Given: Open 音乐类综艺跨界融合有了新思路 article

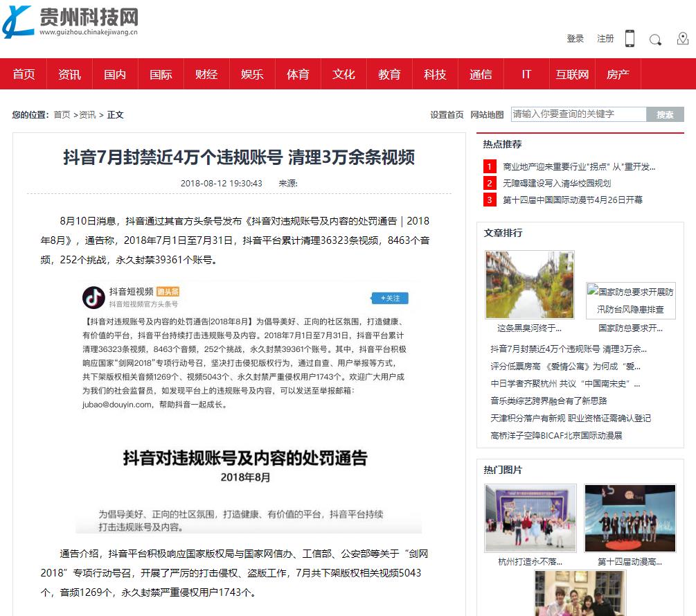Looking at the screenshot, I should 548,401.
